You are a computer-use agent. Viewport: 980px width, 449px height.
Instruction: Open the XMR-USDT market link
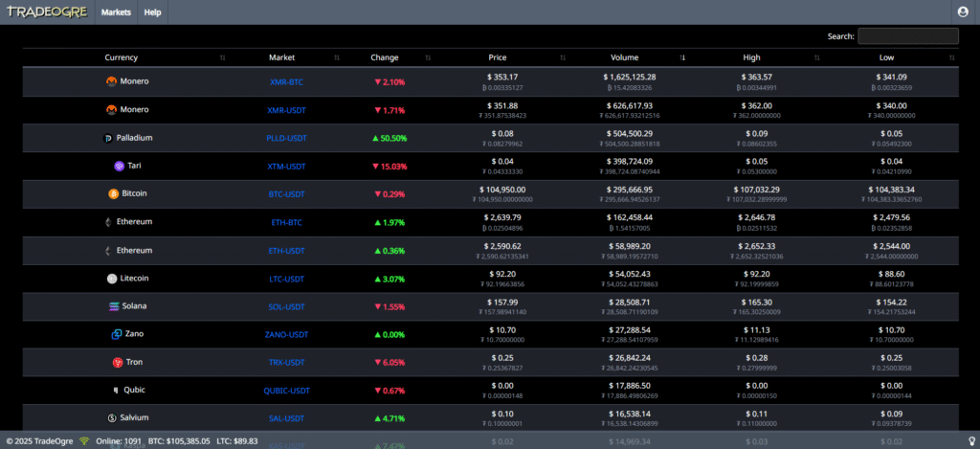click(286, 110)
